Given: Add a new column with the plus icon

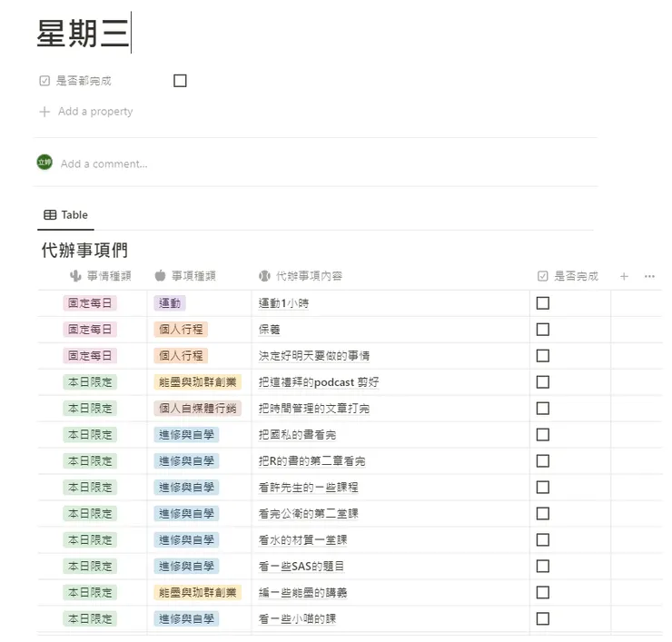Looking at the screenshot, I should (x=624, y=276).
